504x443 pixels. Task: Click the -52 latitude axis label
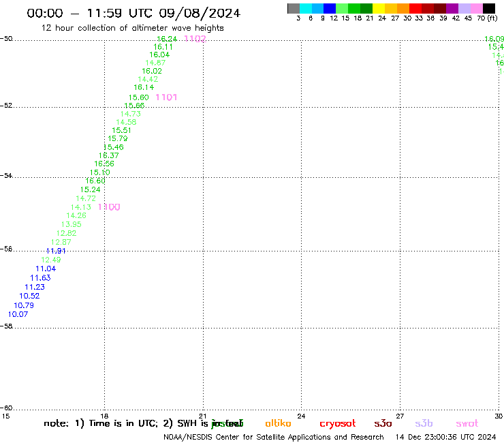click(x=6, y=106)
